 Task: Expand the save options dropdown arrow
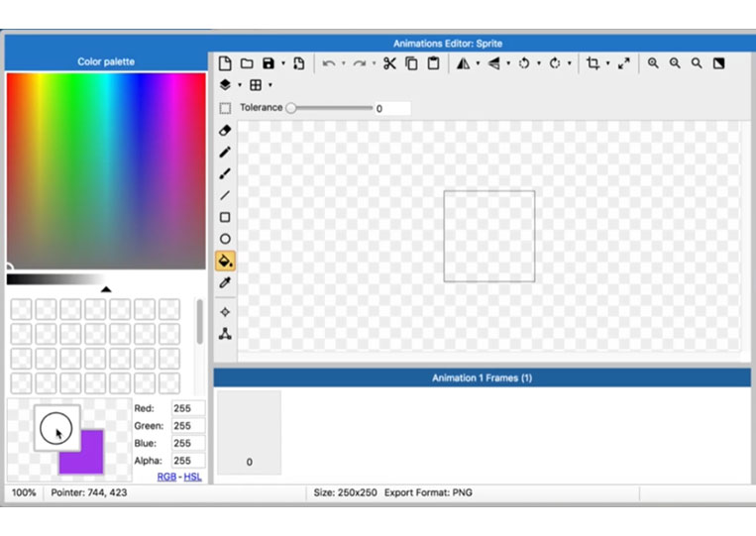283,63
